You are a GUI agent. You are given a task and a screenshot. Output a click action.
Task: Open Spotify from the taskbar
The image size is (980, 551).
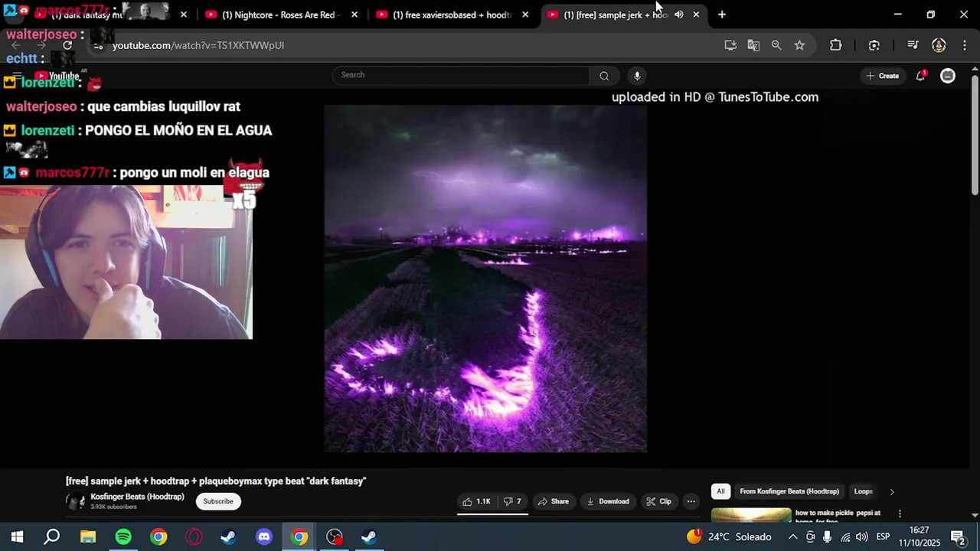123,536
